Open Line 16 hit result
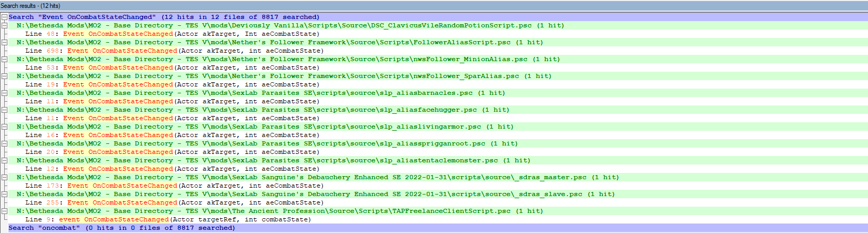The image size is (868, 233). tap(172, 135)
